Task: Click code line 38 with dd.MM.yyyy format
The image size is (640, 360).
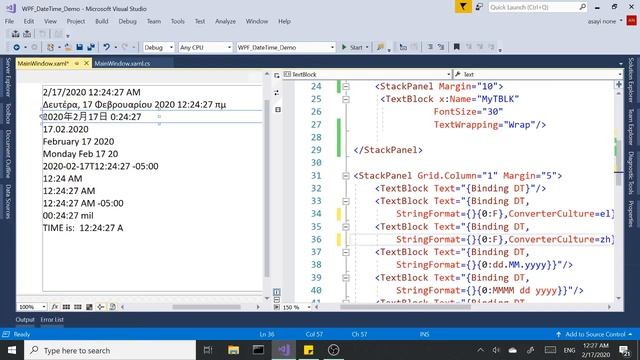Action: (484, 265)
